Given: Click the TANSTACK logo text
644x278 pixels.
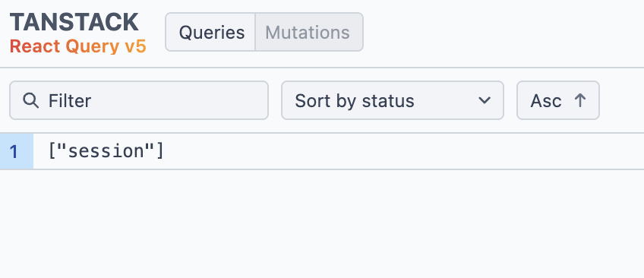Looking at the screenshot, I should pos(74,22).
